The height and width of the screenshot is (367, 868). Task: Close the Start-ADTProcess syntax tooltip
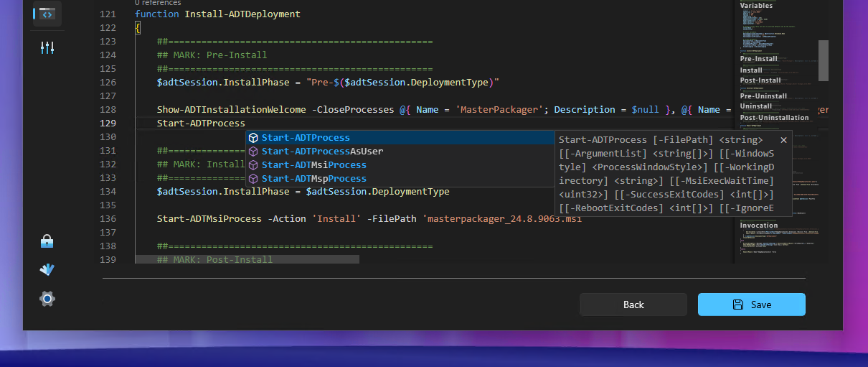(783, 140)
